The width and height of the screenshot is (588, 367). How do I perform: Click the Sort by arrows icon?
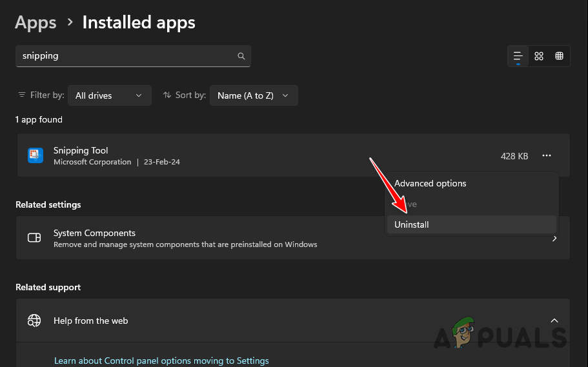tap(167, 95)
